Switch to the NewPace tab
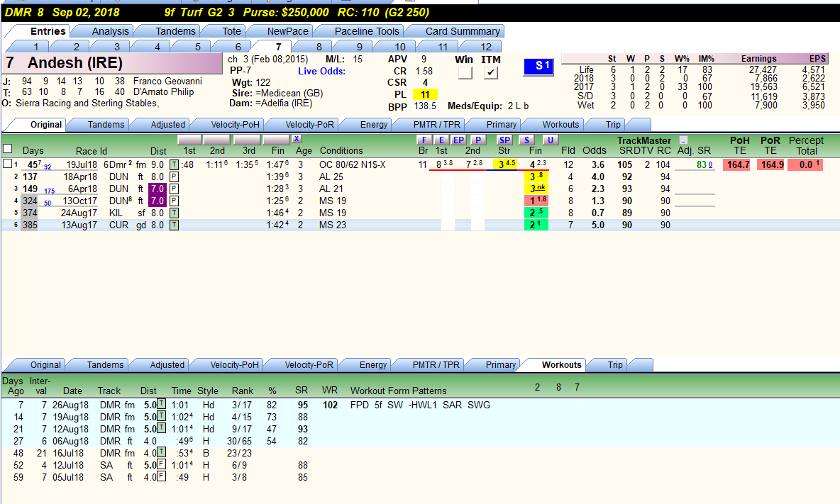840x504 pixels. 287,31
